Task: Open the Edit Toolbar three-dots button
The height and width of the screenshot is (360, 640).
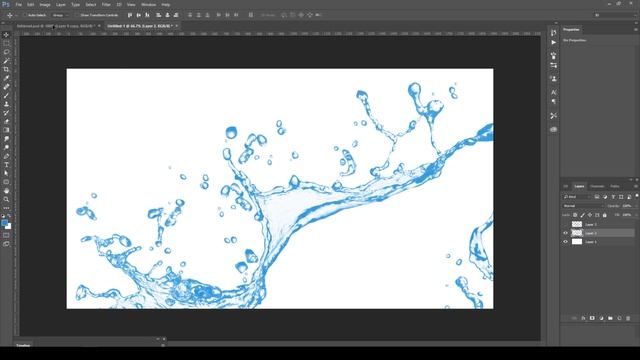Action: click(6, 208)
